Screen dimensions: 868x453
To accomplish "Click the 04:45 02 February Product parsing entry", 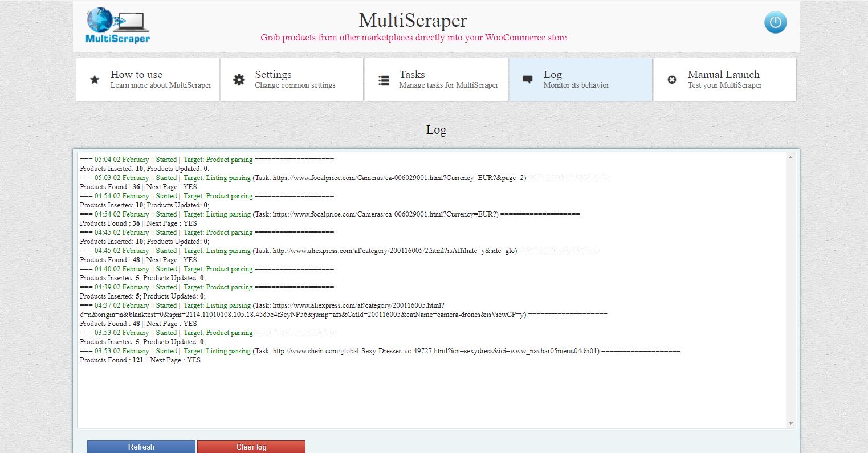I will (207, 232).
